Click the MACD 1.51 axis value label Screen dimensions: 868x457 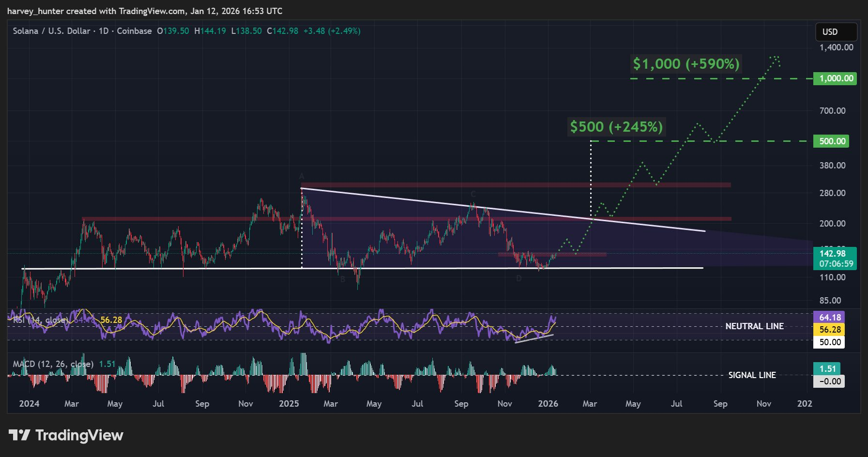pos(827,369)
